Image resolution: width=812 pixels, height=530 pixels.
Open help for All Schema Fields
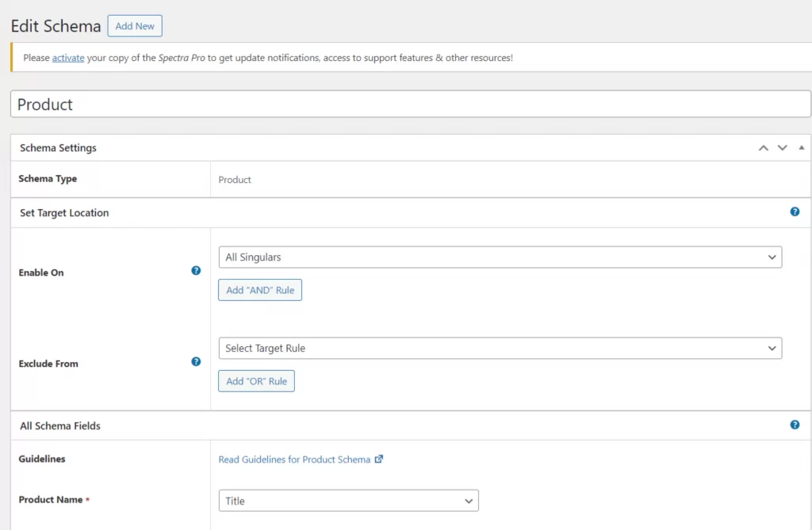click(x=795, y=425)
